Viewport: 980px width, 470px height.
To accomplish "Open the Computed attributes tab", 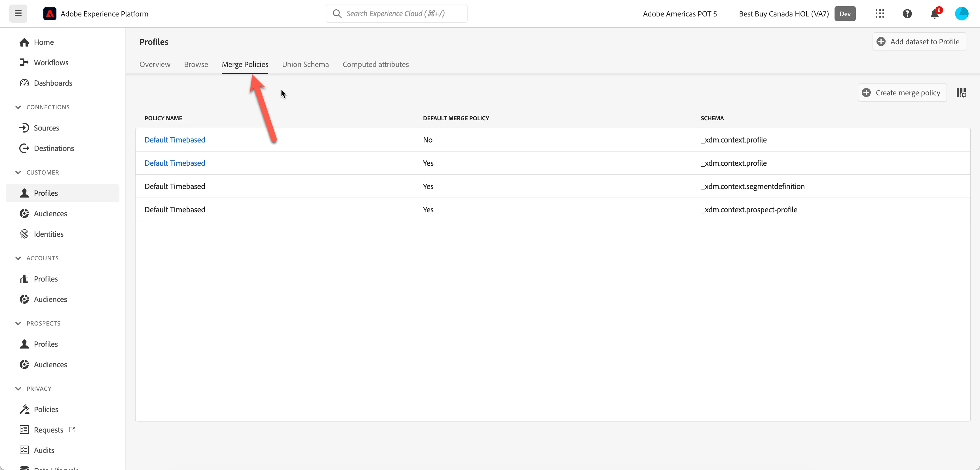I will (x=375, y=64).
